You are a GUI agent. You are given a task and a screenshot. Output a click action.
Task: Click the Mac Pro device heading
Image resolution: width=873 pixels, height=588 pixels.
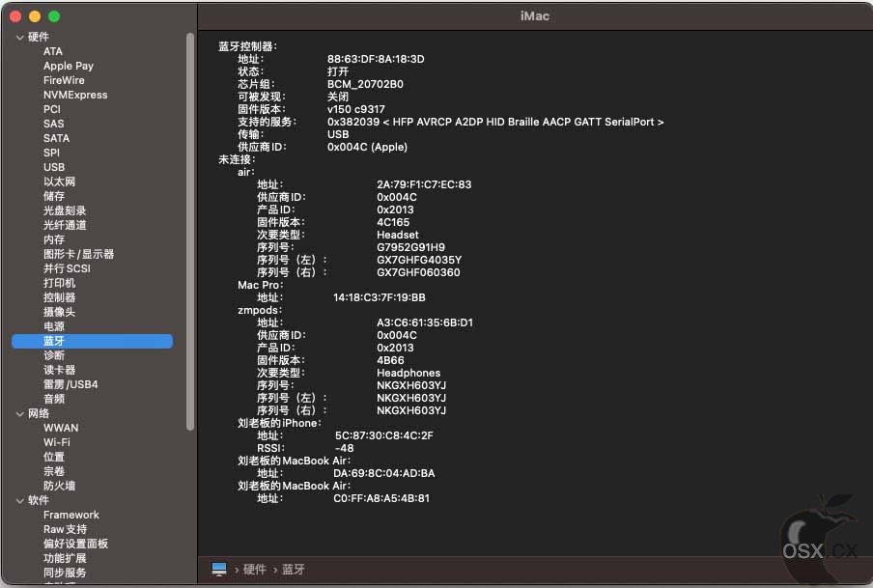point(260,285)
